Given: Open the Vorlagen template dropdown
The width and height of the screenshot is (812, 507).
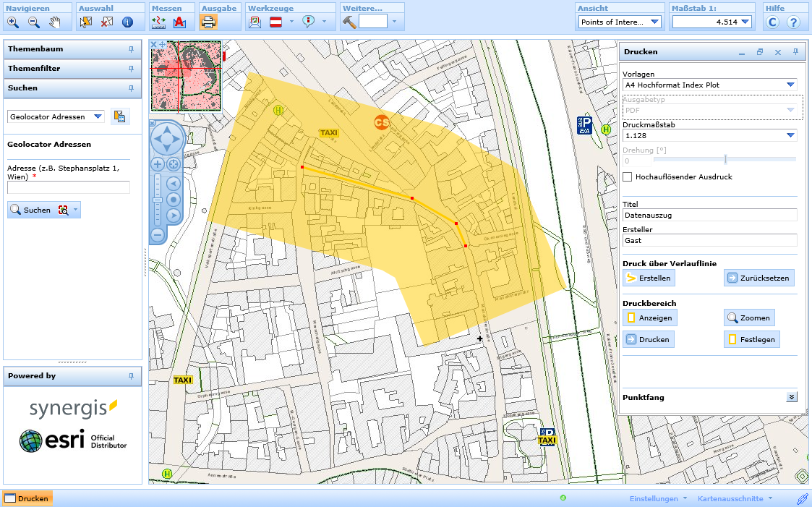Looking at the screenshot, I should [790, 85].
